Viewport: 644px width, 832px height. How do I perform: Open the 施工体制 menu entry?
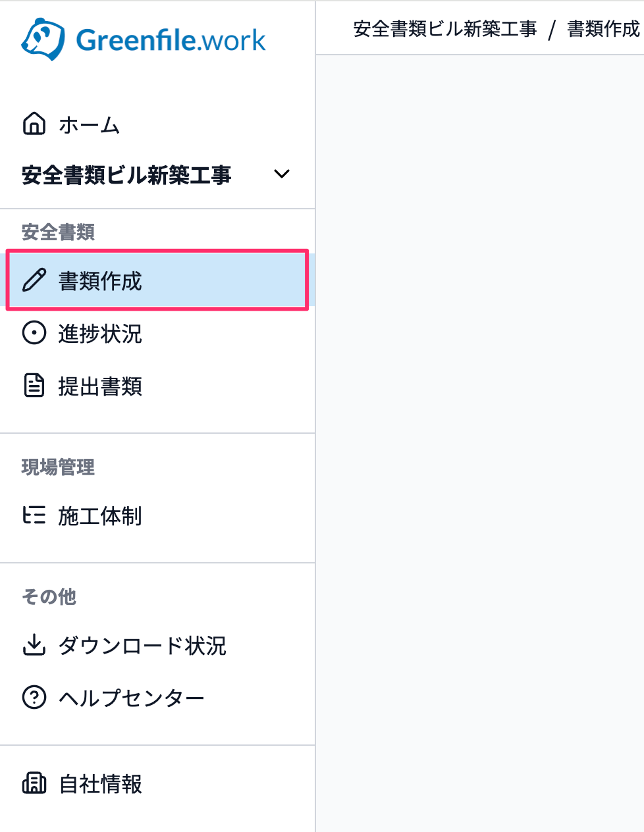pyautogui.click(x=157, y=515)
